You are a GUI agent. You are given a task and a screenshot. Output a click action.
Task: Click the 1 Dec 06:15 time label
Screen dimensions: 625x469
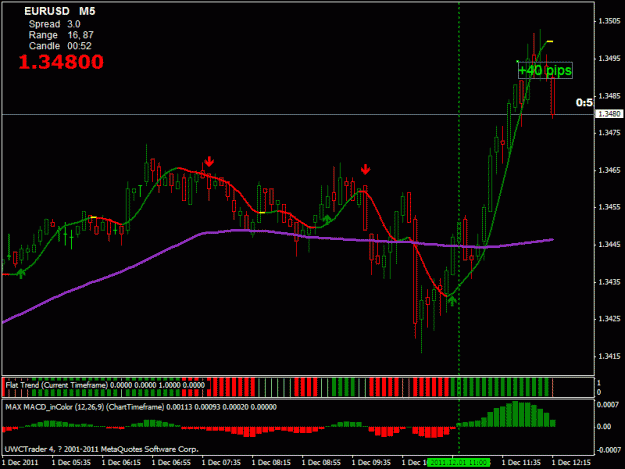click(x=121, y=463)
